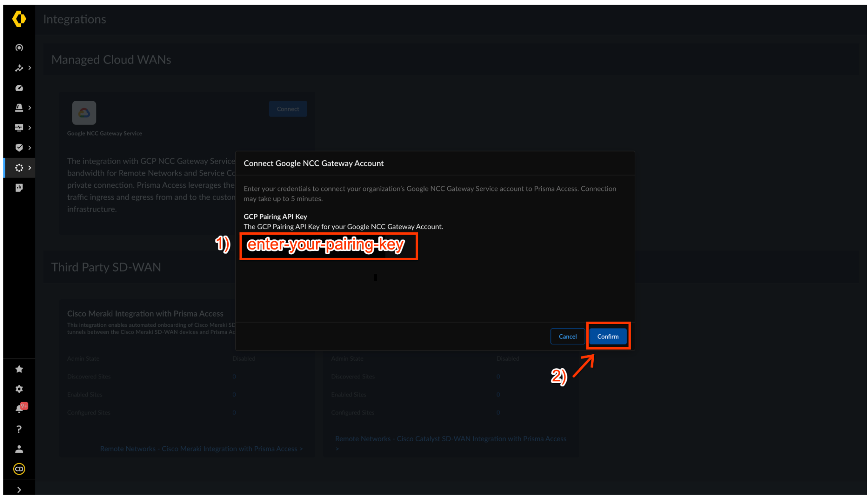This screenshot has width=868, height=495.
Task: Expand the sidebar with the bottom arrow
Action: tap(19, 489)
